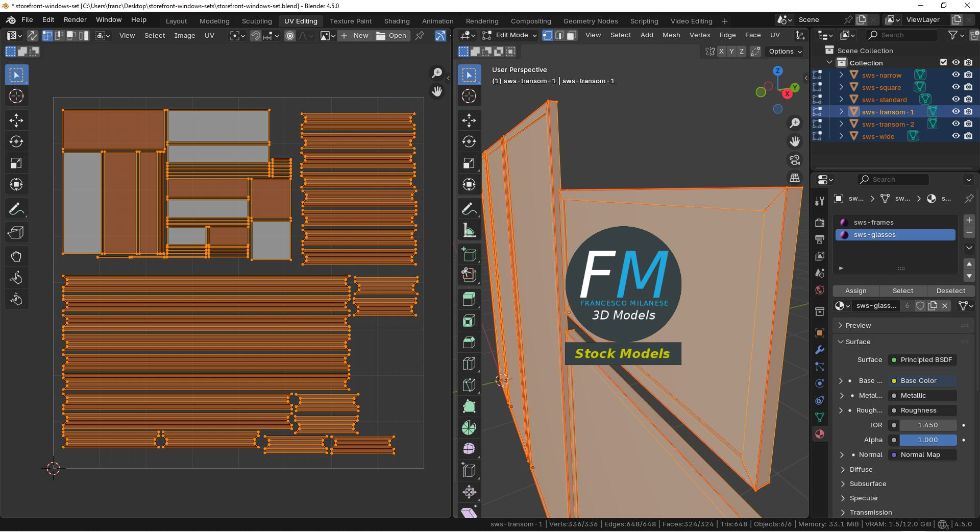Open the Modifiers properties tab (wrench)

click(x=820, y=350)
